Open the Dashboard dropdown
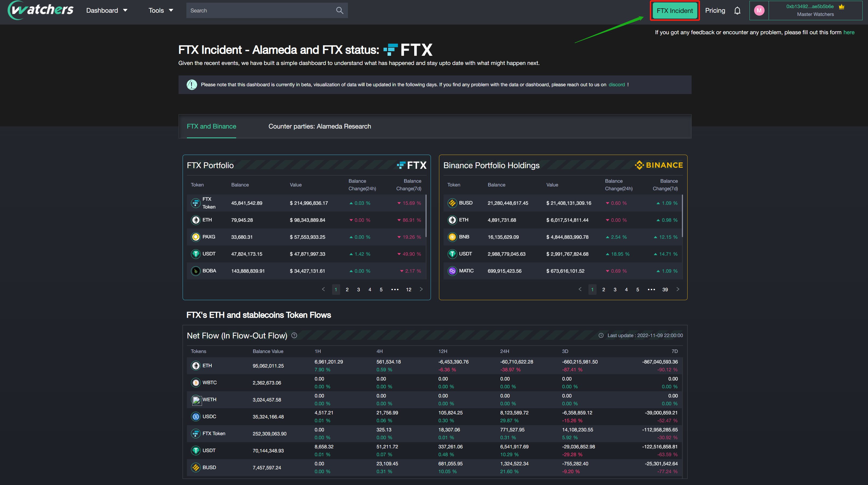 coord(106,10)
